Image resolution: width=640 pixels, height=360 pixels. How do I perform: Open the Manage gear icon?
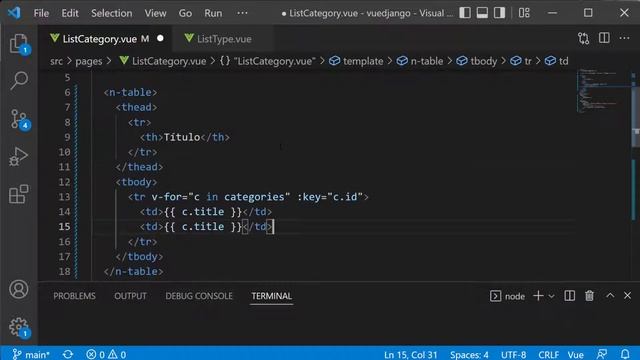coord(19,327)
